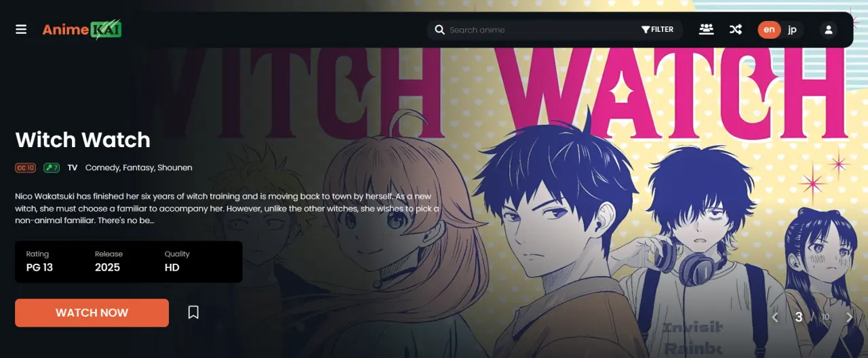Click the HD quality value
868x358 pixels.
tap(172, 267)
